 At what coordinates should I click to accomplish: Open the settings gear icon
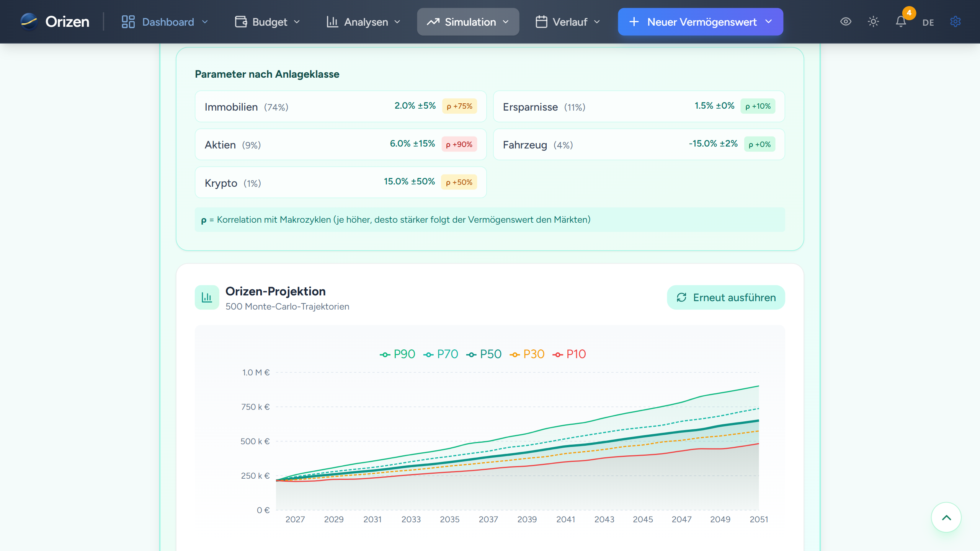click(955, 22)
